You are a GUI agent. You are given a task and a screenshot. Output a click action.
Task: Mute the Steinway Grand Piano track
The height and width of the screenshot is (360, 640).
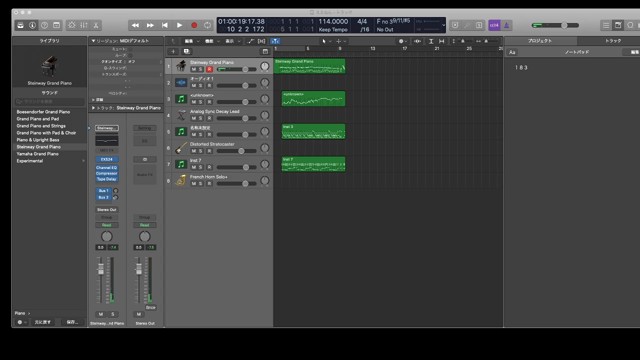pyautogui.click(x=194, y=69)
